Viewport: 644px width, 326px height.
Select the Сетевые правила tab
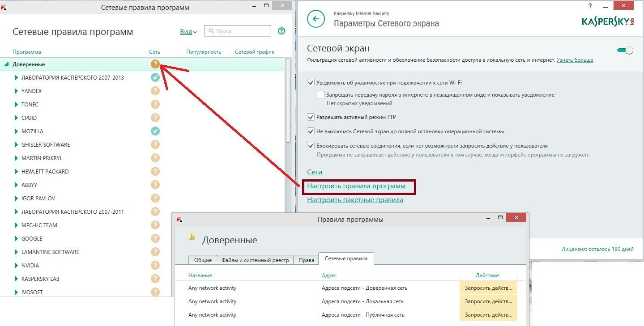346,258
